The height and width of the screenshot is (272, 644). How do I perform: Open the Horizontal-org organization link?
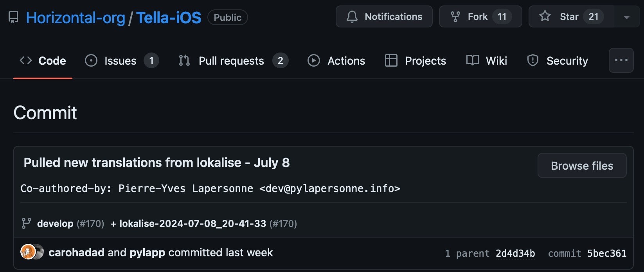point(76,18)
